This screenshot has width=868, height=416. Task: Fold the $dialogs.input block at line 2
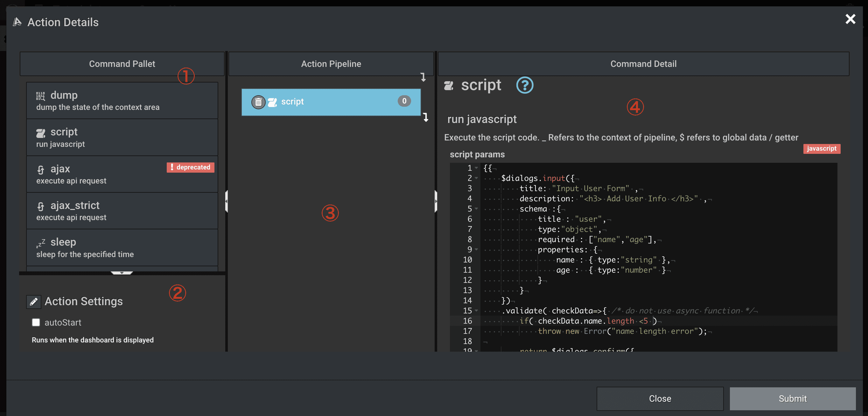(x=476, y=178)
